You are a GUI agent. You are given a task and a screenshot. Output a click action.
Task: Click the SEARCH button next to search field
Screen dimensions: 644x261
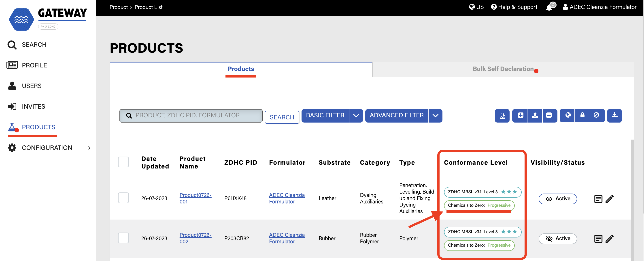282,117
